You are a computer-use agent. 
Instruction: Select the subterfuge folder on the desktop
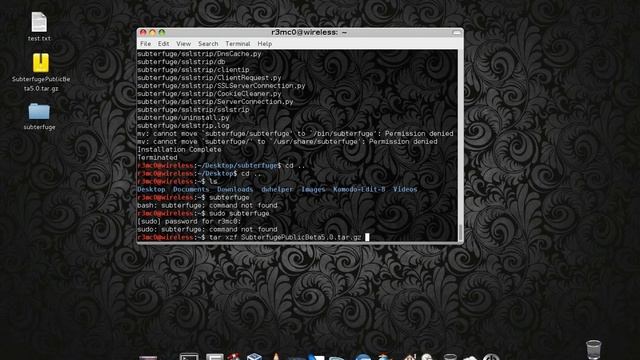[x=39, y=111]
